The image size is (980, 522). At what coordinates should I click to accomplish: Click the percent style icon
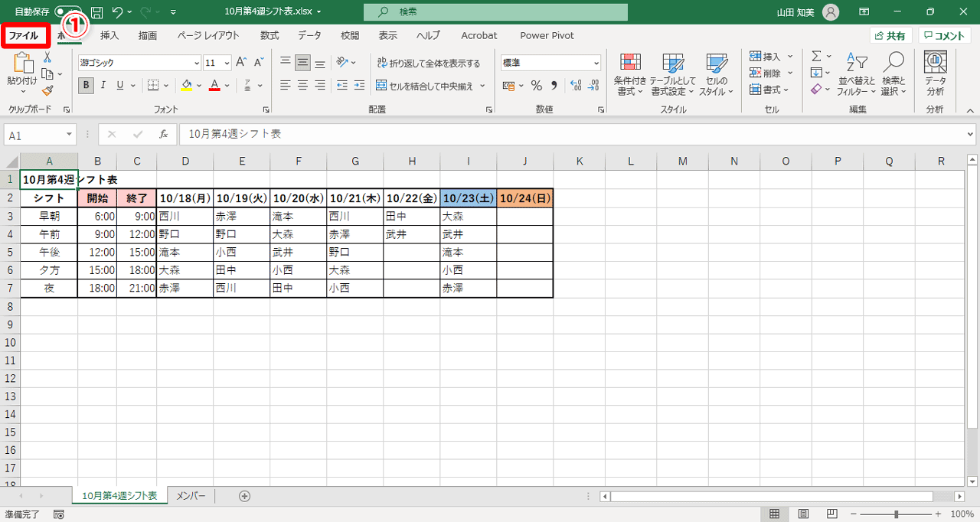(x=536, y=85)
